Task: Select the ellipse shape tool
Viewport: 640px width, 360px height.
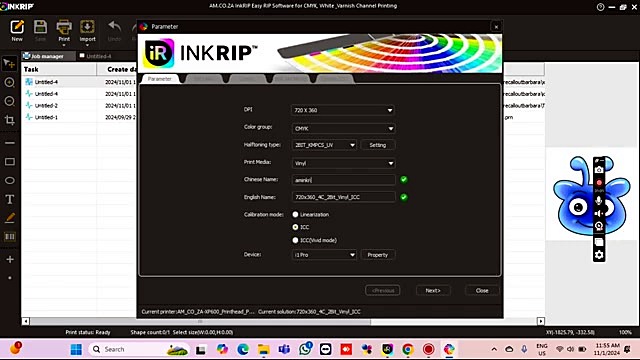Action: [10, 180]
